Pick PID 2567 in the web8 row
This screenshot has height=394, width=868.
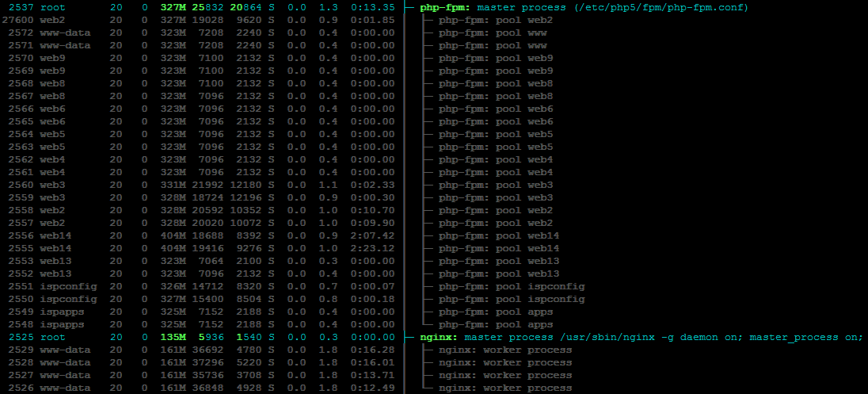click(21, 97)
